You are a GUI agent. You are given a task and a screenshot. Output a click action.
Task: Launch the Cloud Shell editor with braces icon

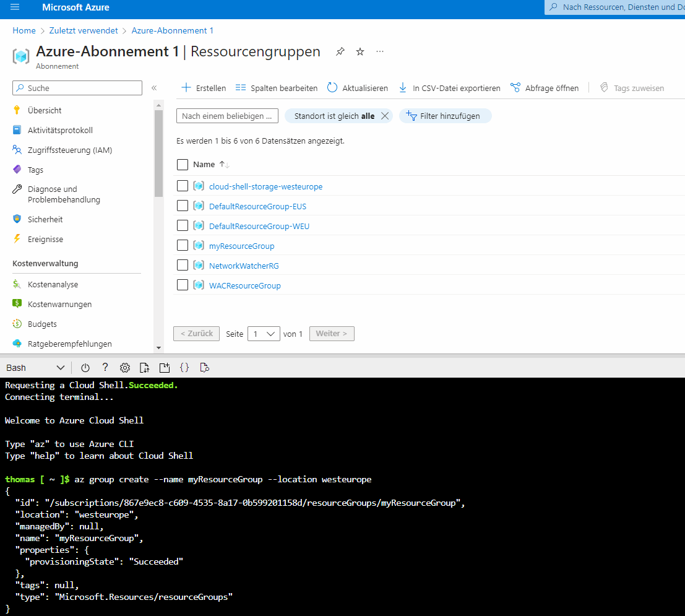184,367
